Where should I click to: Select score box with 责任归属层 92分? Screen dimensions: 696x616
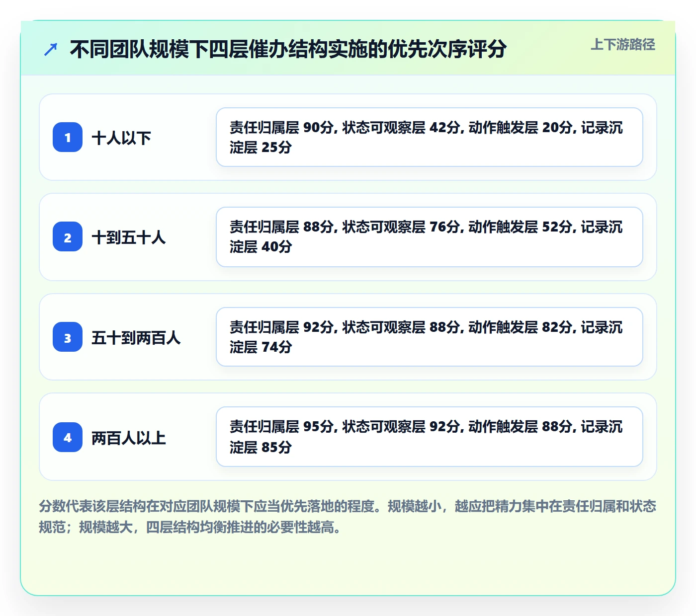click(x=430, y=337)
